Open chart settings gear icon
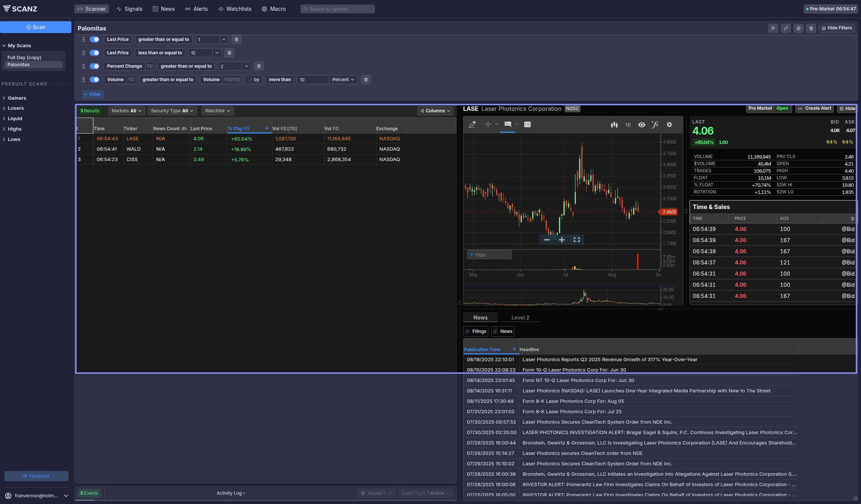 pyautogui.click(x=669, y=125)
